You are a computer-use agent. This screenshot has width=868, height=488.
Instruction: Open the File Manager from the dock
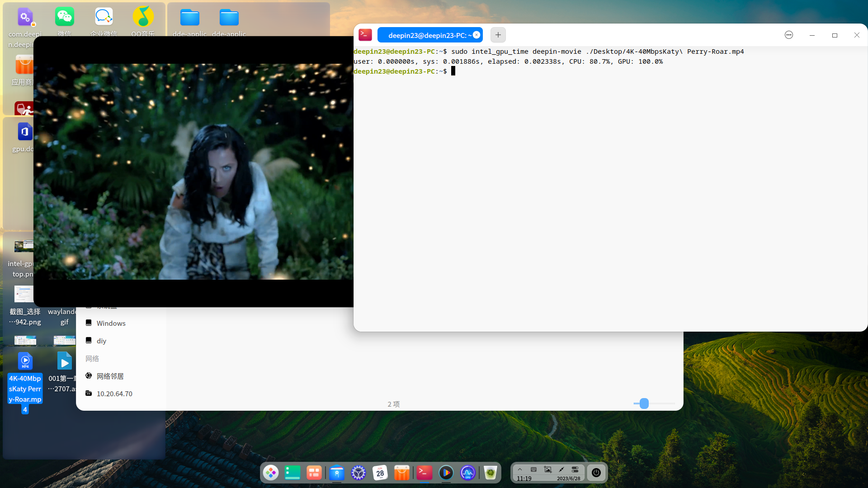(x=336, y=473)
